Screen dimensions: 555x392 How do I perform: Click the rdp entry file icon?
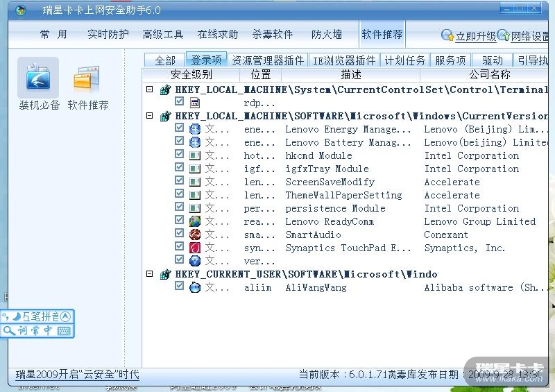(x=195, y=103)
